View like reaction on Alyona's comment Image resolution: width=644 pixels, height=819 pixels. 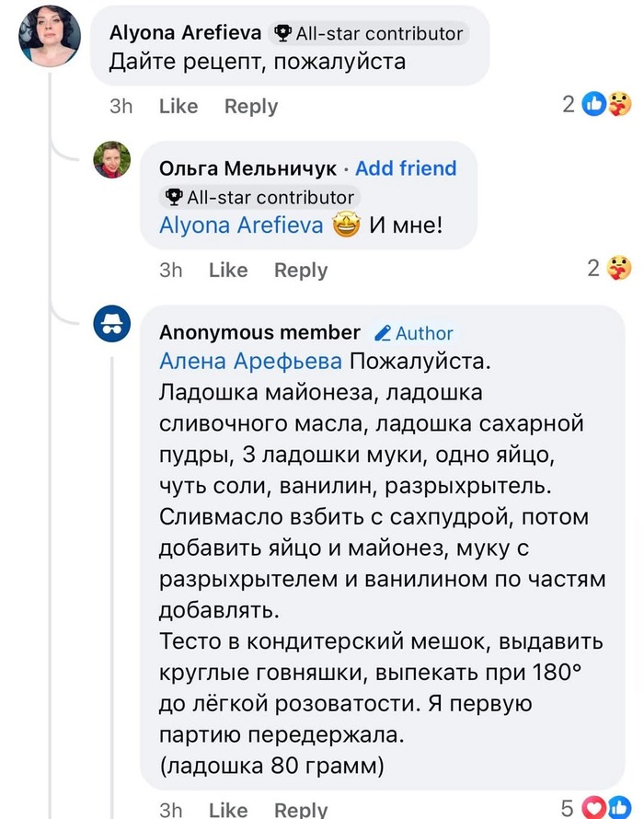[594, 105]
